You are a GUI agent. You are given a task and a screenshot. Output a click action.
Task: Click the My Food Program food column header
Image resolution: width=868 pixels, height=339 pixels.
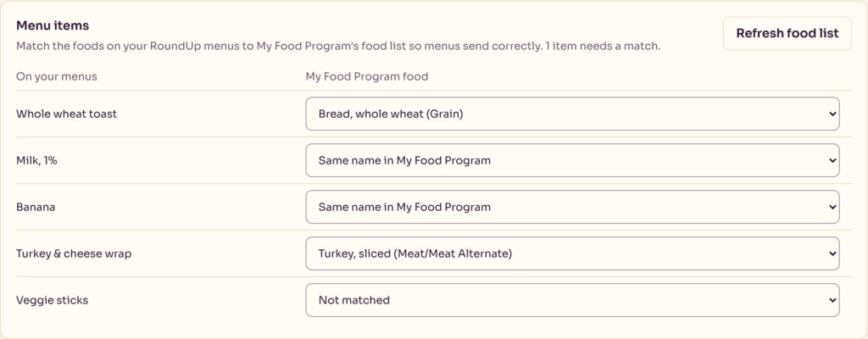click(x=367, y=76)
